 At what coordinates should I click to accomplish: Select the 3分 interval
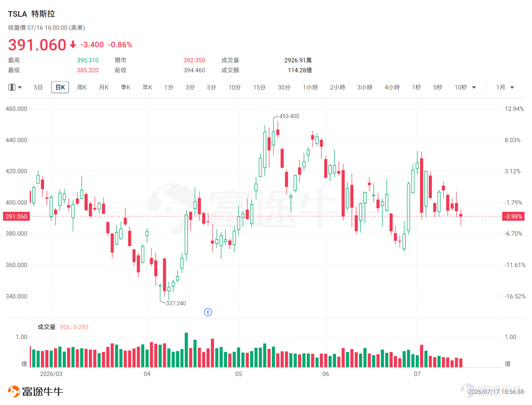tap(190, 87)
